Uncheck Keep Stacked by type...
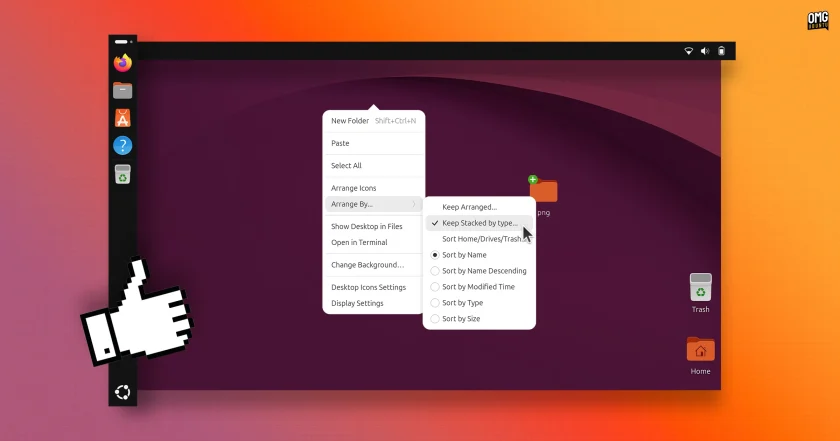 [479, 223]
